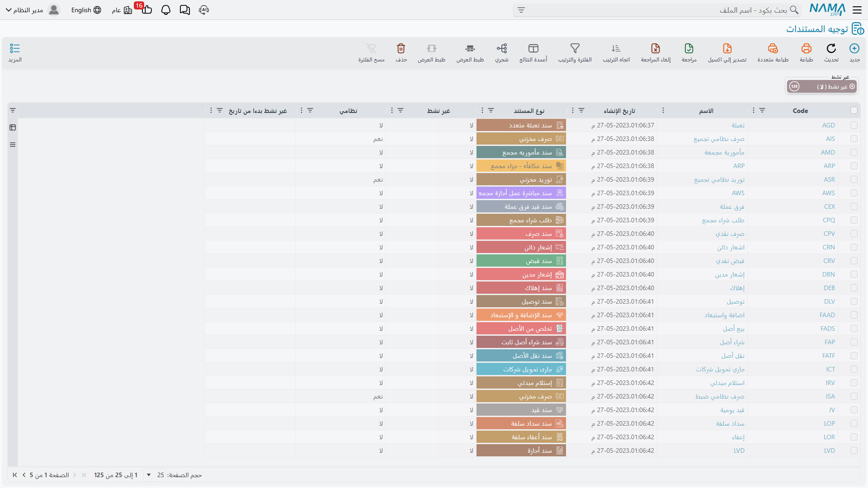
Task: Open the نظامي column filter icon
Action: coord(310,111)
